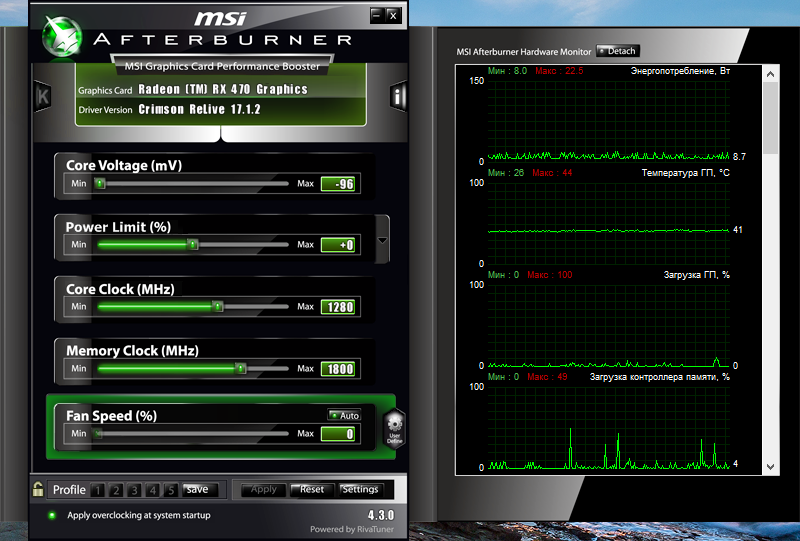Click the Memory Clock slider handle

(240, 368)
